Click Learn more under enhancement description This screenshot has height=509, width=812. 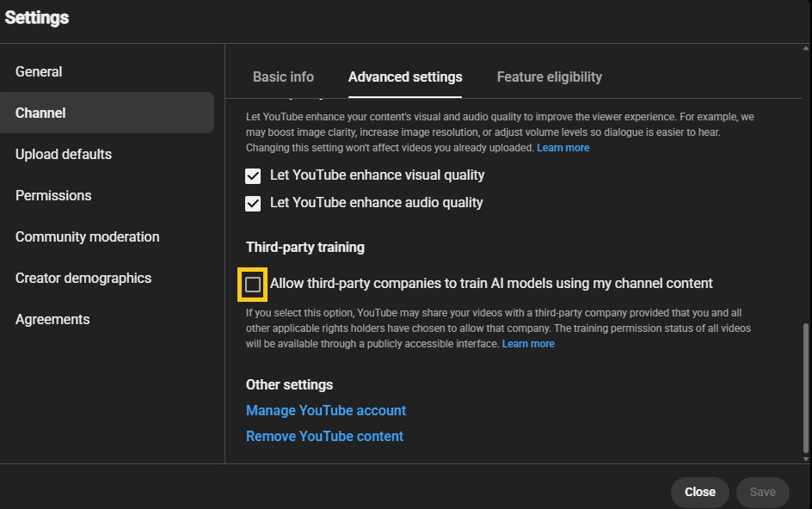click(x=563, y=148)
